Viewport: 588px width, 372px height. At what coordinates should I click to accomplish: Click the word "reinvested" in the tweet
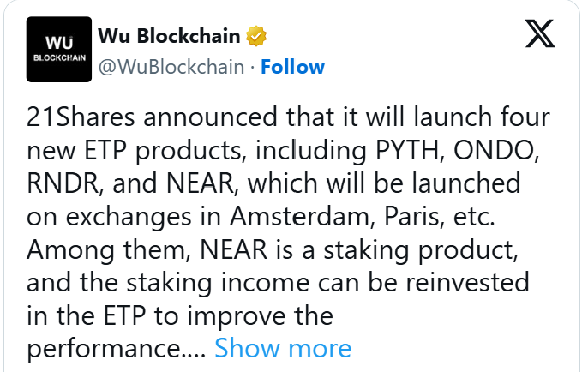tap(468, 282)
